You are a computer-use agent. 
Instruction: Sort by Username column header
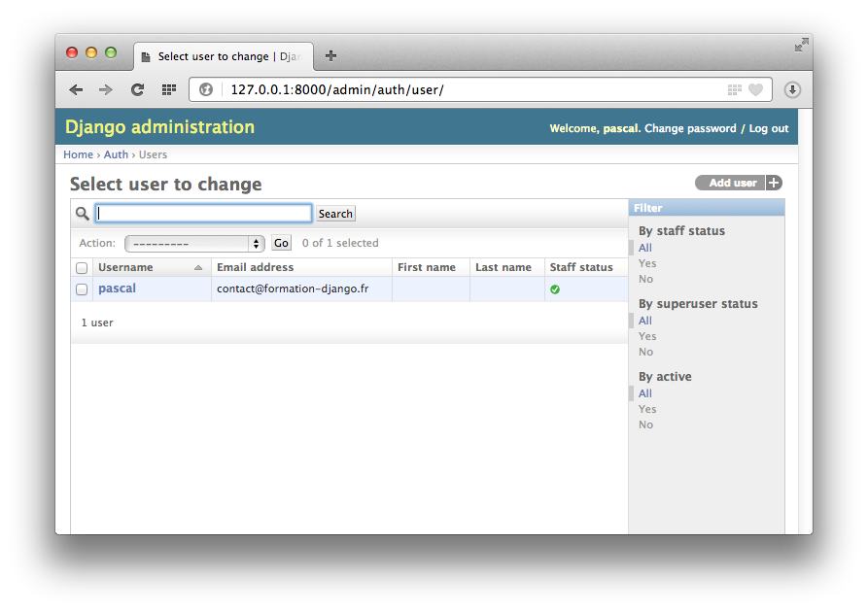[125, 267]
